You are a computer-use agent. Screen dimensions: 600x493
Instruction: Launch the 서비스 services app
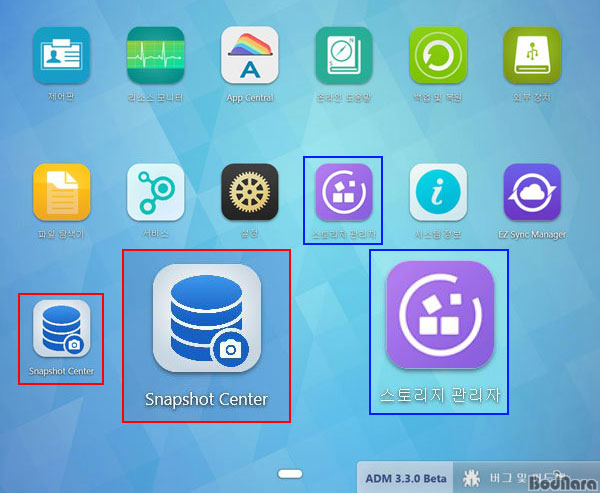156,192
